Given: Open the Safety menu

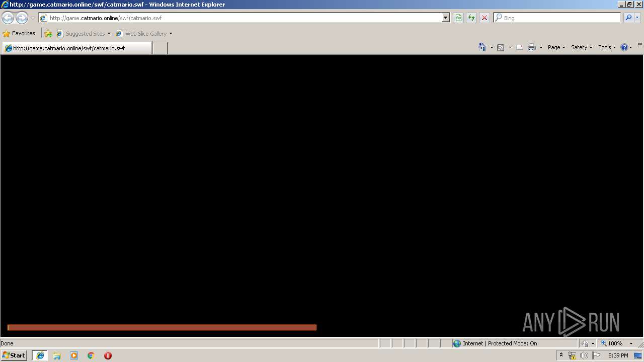Looking at the screenshot, I should click(582, 47).
